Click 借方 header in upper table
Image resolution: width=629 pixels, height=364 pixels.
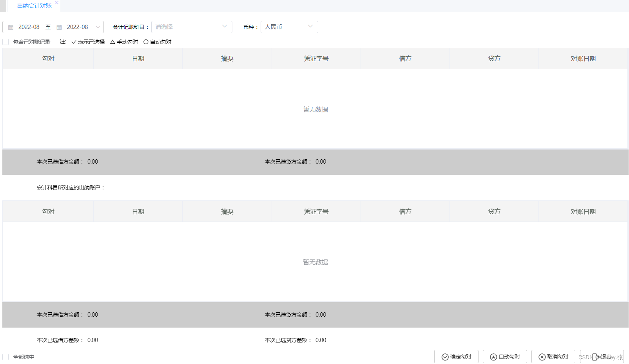pyautogui.click(x=405, y=58)
